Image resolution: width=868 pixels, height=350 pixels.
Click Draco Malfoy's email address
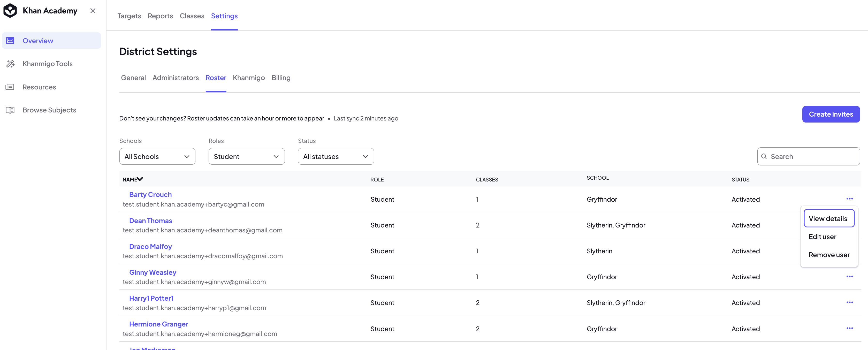coord(203,256)
